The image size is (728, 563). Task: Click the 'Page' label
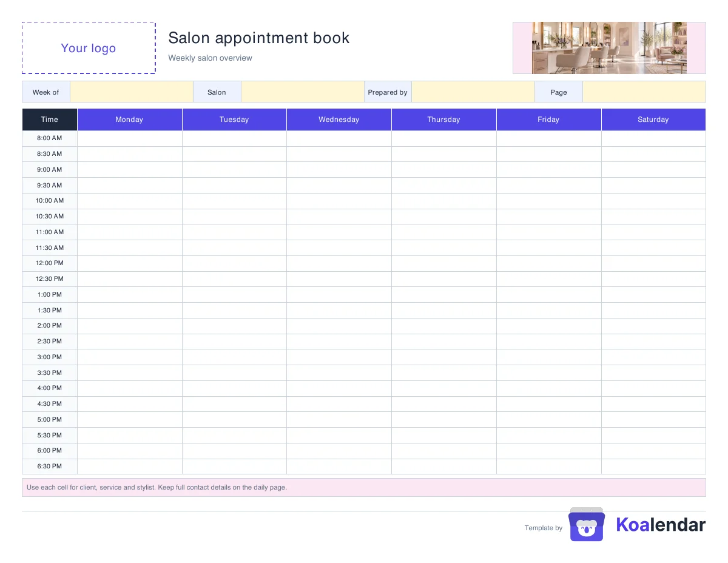pyautogui.click(x=559, y=92)
